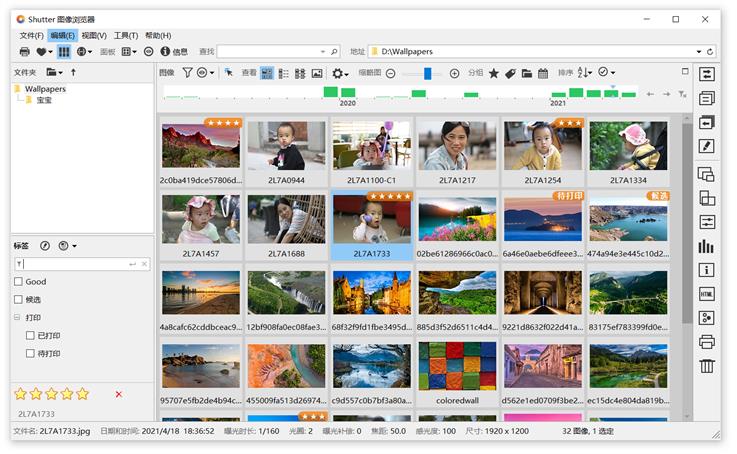This screenshot has height=454, width=737.
Task: Group images by calendar date
Action: [543, 73]
